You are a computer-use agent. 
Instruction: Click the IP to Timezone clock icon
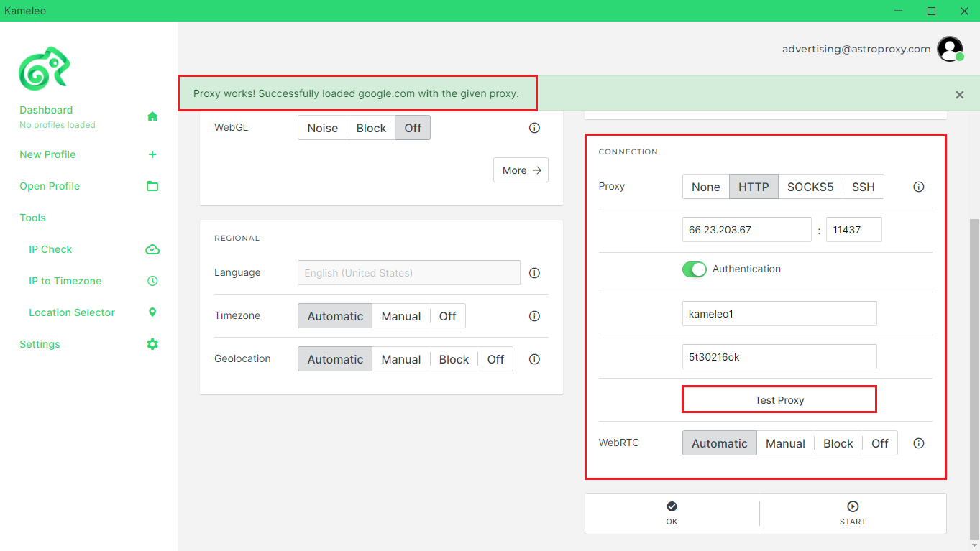coord(152,281)
